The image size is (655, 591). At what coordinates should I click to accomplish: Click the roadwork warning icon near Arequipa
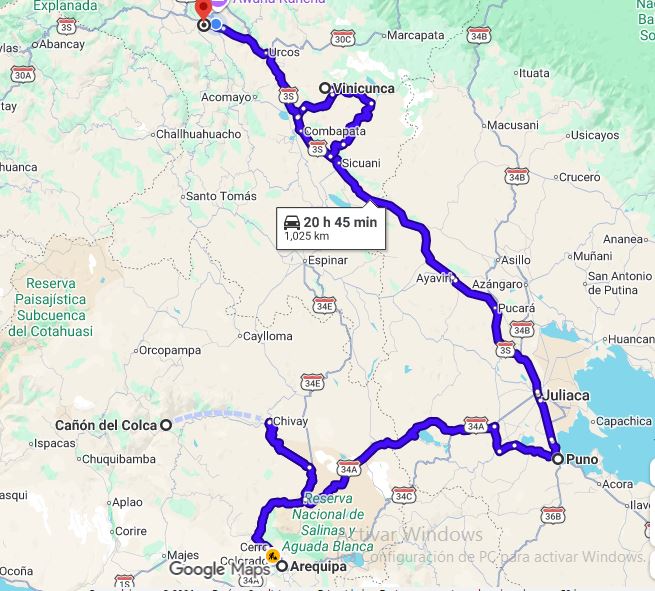point(273,555)
